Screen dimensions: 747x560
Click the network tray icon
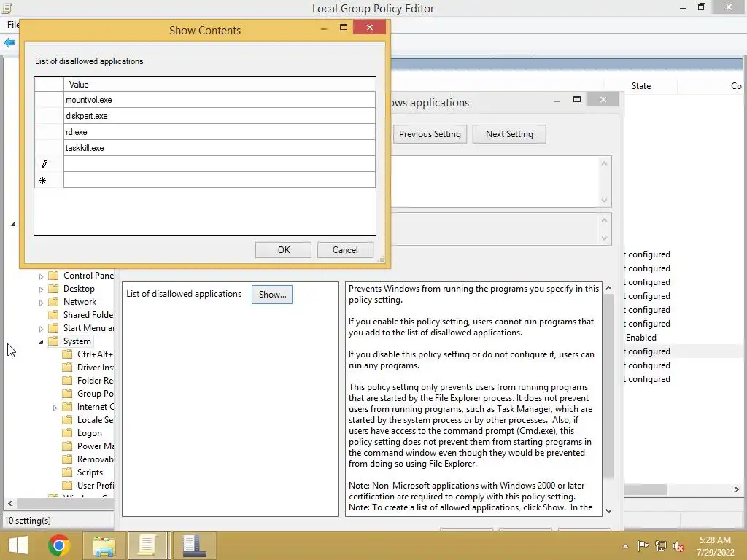click(661, 545)
